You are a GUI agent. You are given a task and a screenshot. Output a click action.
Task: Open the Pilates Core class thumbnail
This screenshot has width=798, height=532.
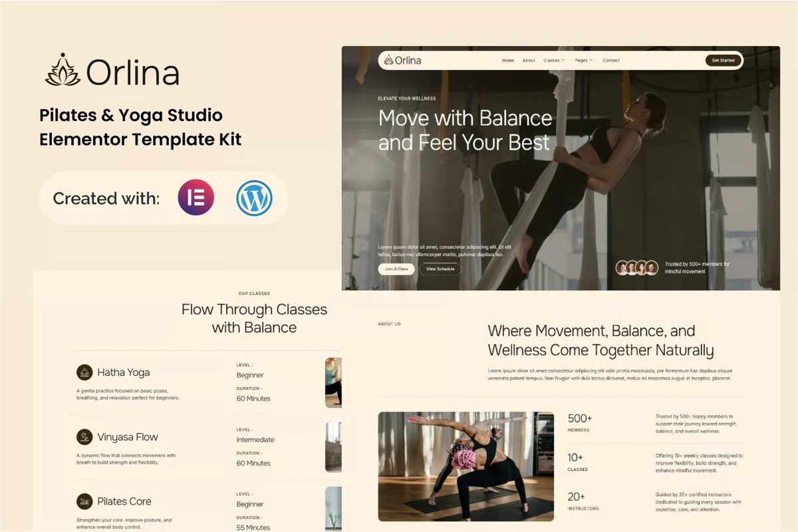point(333,509)
